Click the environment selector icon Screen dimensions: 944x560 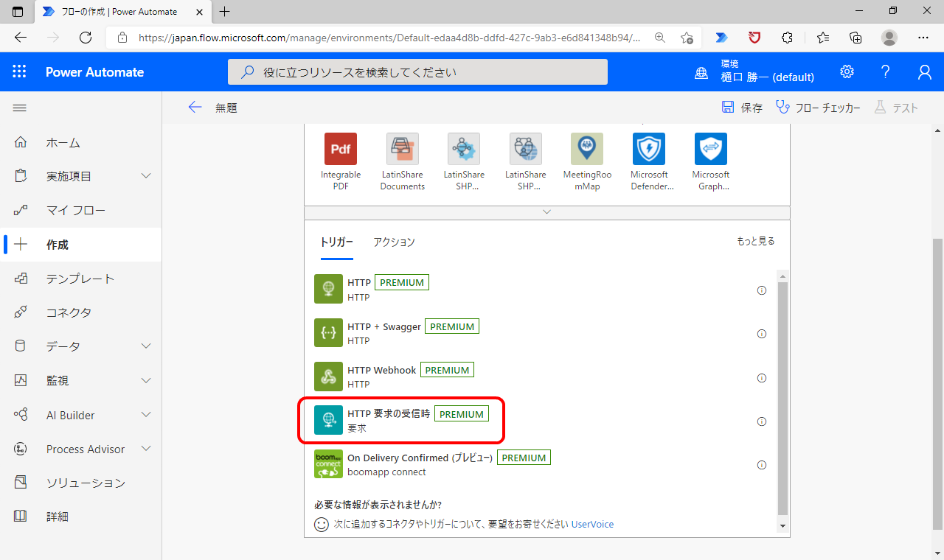pyautogui.click(x=701, y=72)
